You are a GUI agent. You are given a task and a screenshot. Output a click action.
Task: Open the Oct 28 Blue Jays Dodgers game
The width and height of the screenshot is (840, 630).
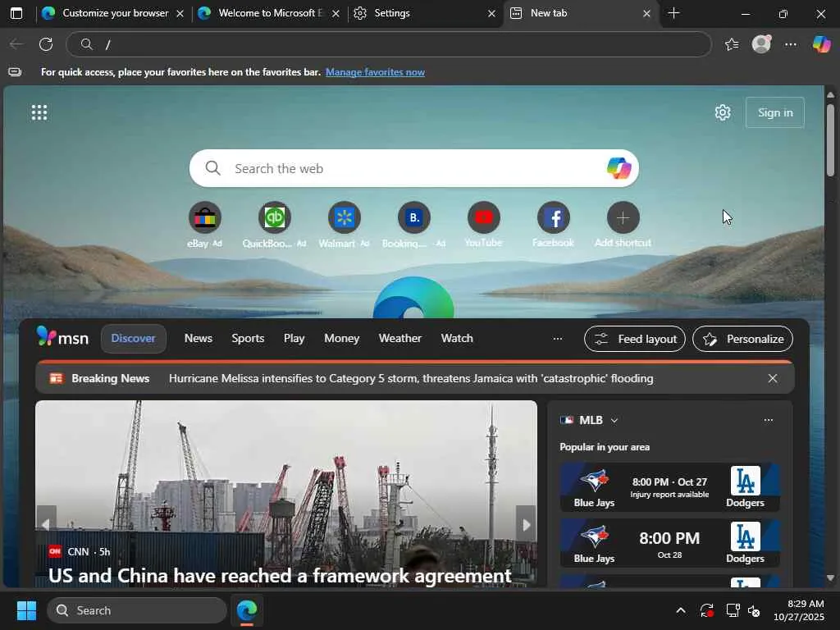669,543
